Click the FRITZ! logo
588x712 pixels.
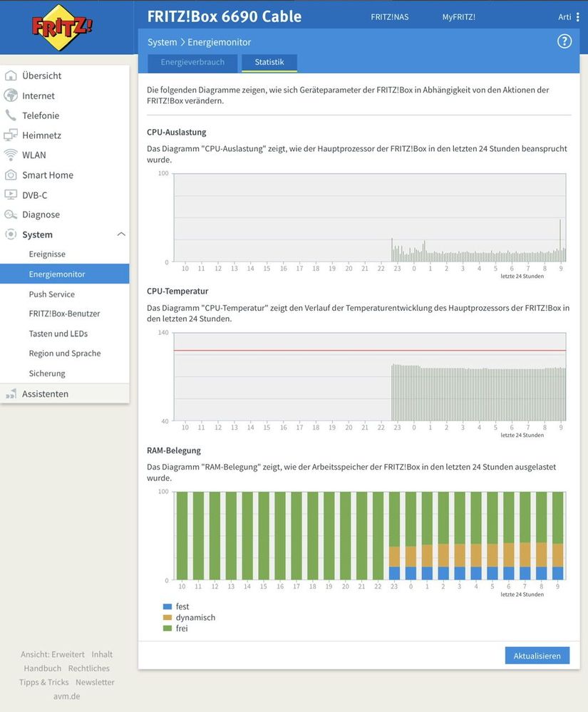click(62, 27)
